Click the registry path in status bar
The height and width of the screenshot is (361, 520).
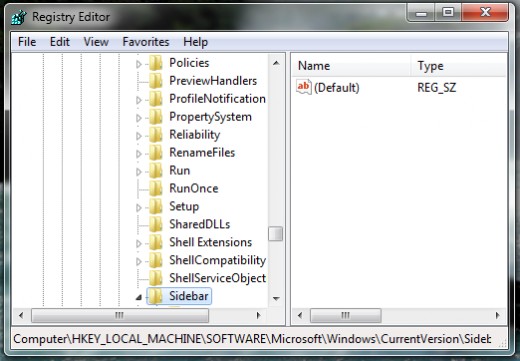[252, 339]
